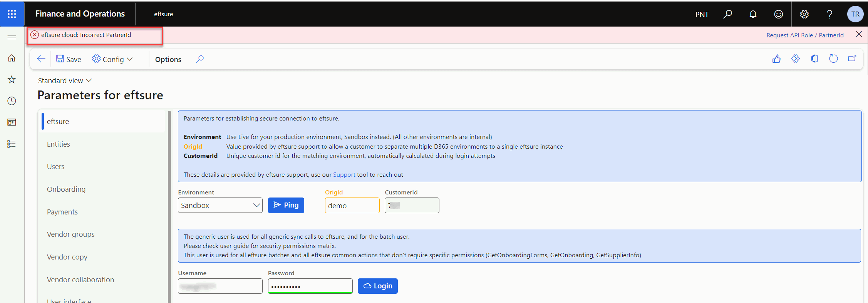Open in Office icon in action bar
The height and width of the screenshot is (303, 868).
pyautogui.click(x=814, y=59)
